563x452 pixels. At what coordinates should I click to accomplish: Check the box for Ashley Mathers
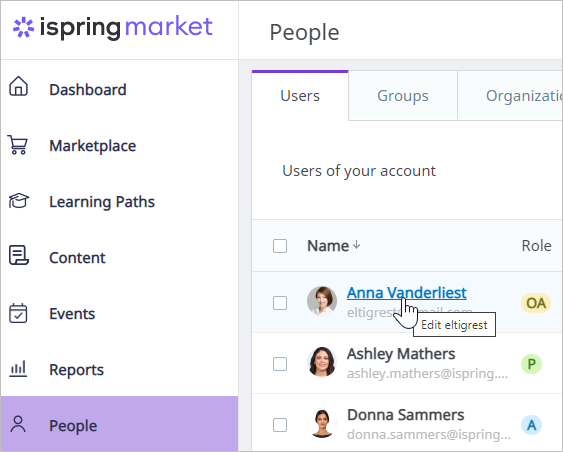coord(280,364)
